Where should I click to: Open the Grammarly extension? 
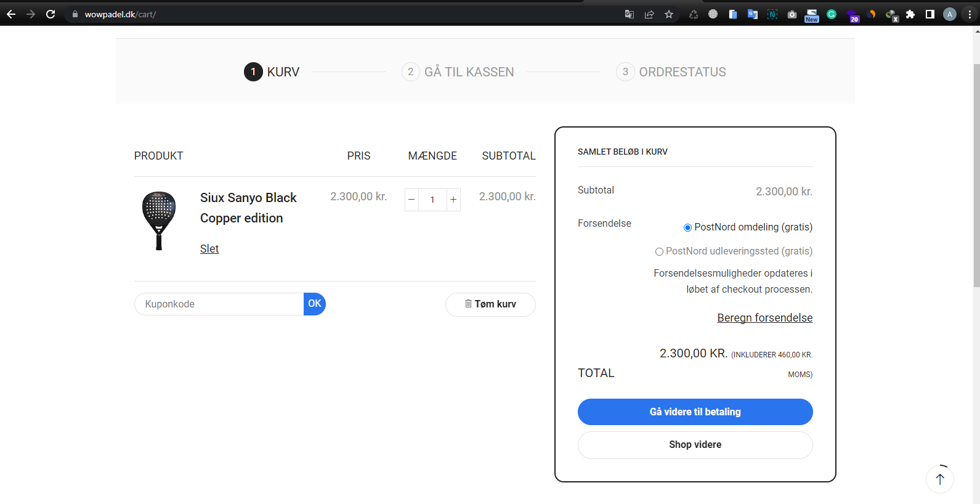[x=832, y=14]
